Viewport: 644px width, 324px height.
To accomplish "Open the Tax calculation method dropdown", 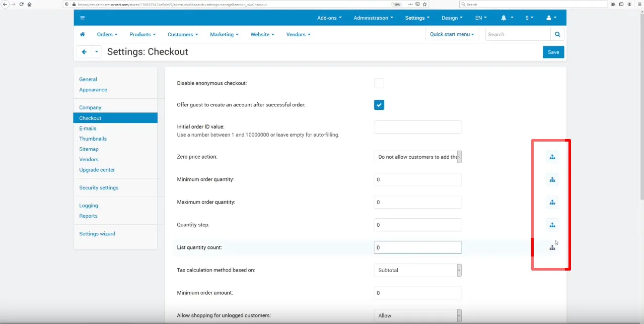I will tap(418, 270).
